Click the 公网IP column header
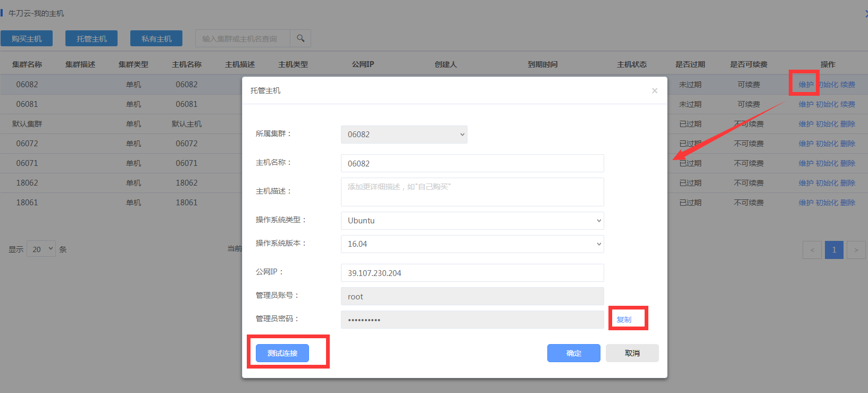 click(363, 64)
